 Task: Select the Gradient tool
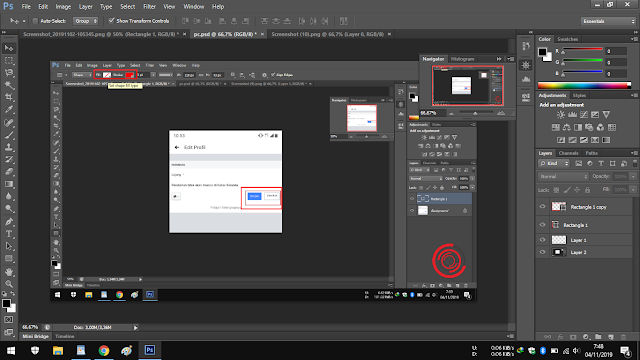[9, 184]
